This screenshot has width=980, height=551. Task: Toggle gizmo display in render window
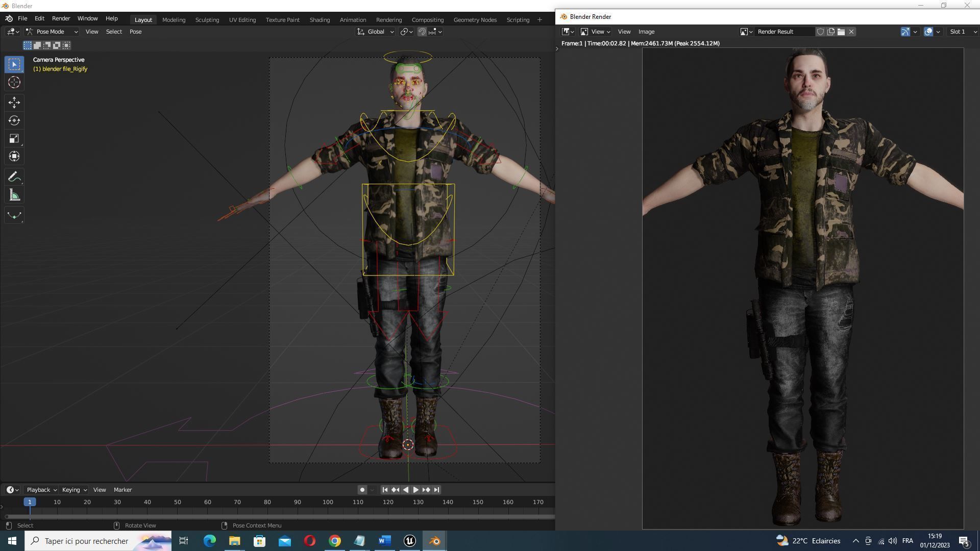pos(905,32)
